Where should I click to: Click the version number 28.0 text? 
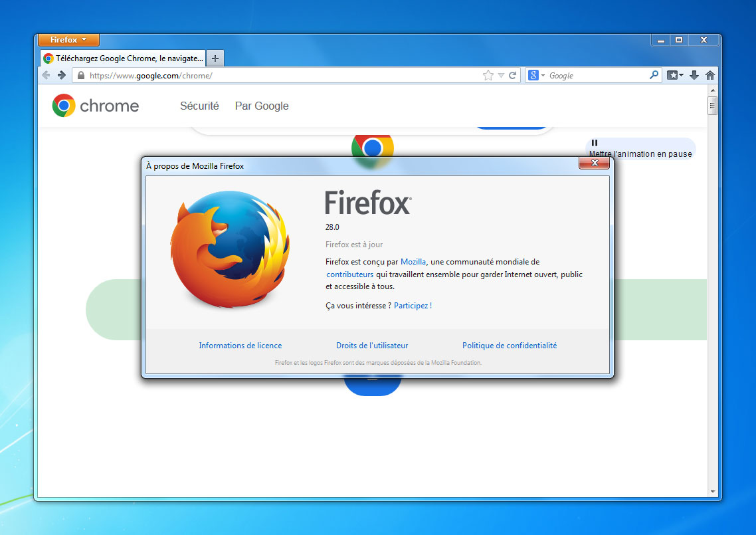(332, 227)
